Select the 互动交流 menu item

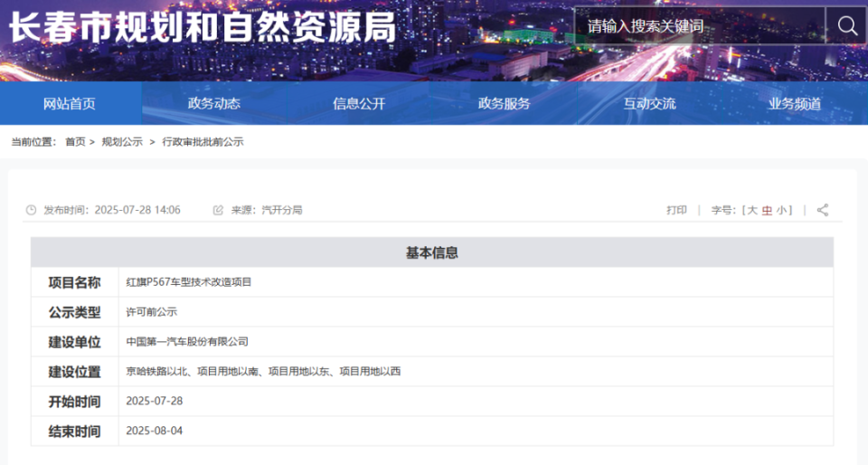coord(649,103)
